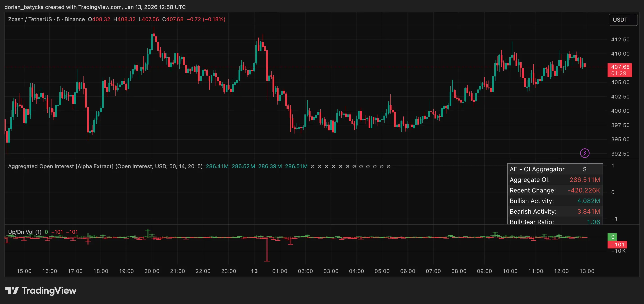Click the purple lightning bolt icon
This screenshot has width=644, height=304.
(585, 153)
